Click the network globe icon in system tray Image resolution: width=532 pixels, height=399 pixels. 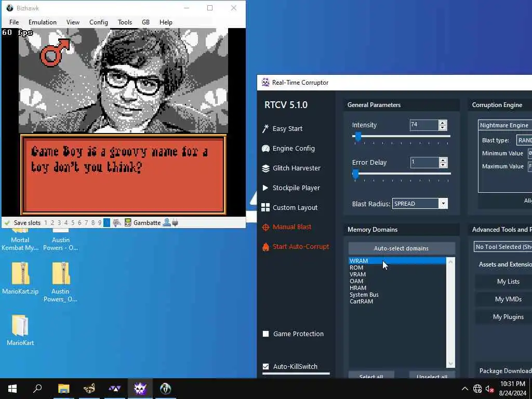click(477, 389)
